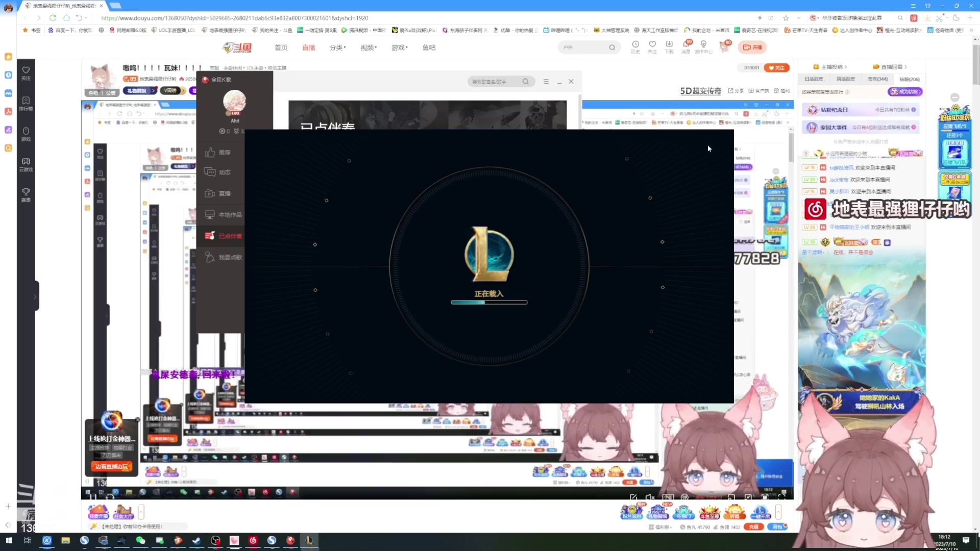Open 创作中心 creator center icon
980x551 pixels.
tap(703, 46)
